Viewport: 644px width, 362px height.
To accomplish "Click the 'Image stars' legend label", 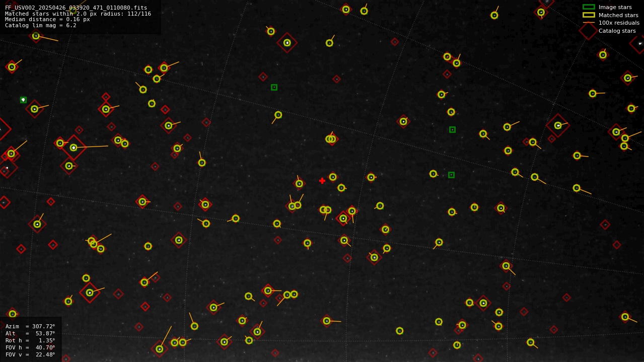I will (x=615, y=7).
